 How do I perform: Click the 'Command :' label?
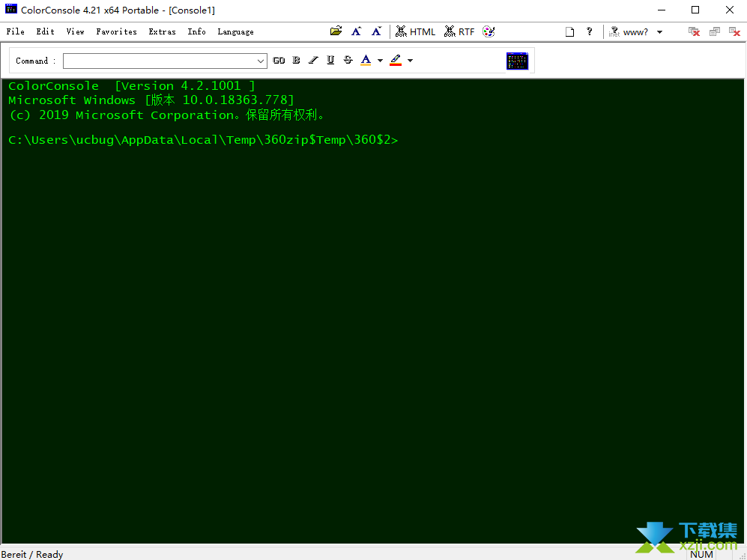(36, 61)
